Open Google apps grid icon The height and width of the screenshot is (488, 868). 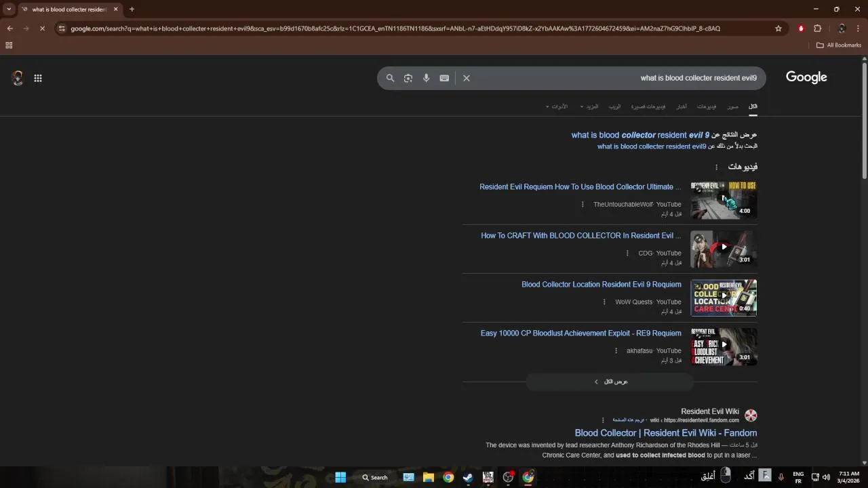click(x=38, y=78)
